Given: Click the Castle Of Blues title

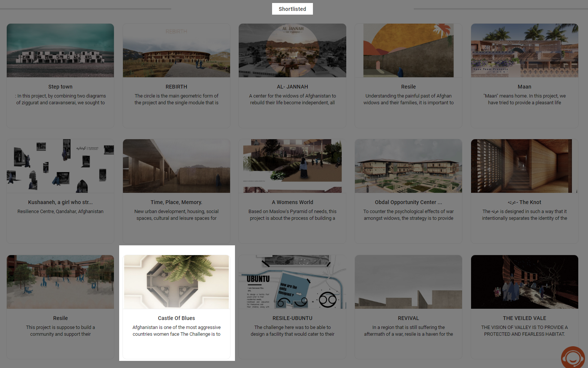Looking at the screenshot, I should click(x=176, y=318).
